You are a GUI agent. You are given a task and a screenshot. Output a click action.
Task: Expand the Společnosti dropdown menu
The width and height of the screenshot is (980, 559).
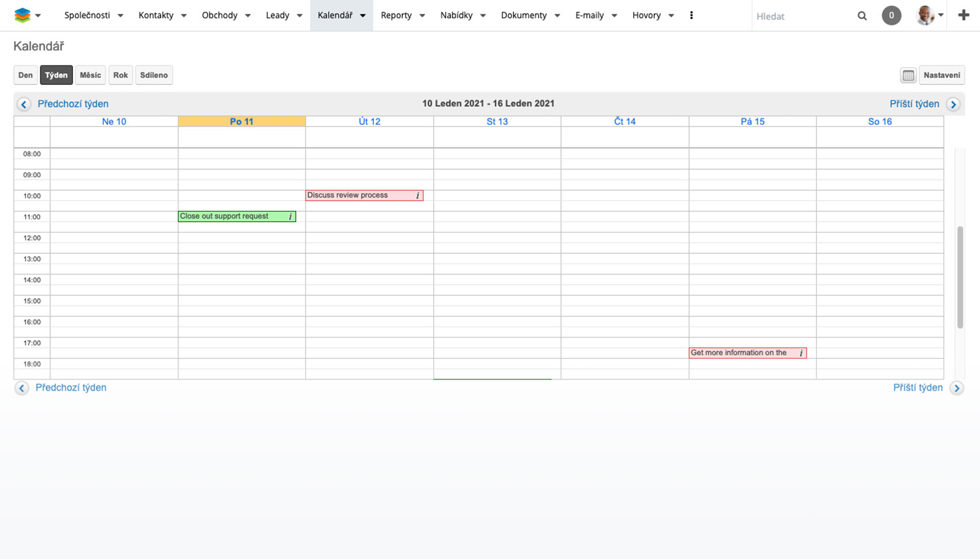[x=120, y=16]
